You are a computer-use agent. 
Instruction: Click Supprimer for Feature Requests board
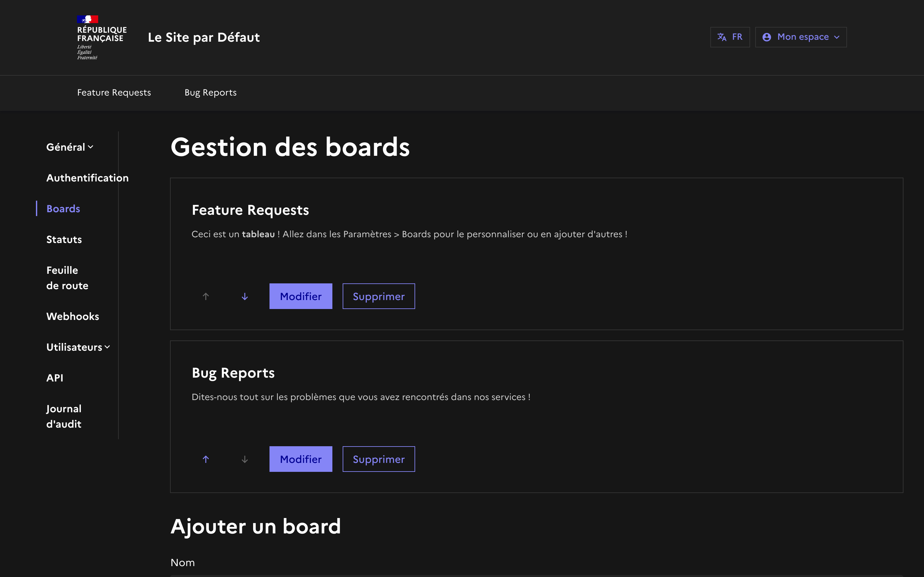click(378, 297)
